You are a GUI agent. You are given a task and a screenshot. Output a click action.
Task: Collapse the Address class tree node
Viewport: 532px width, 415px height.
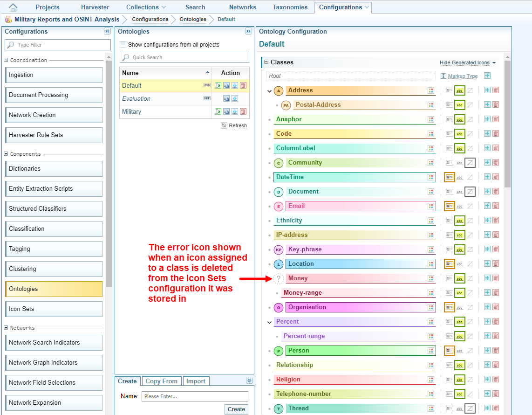269,91
